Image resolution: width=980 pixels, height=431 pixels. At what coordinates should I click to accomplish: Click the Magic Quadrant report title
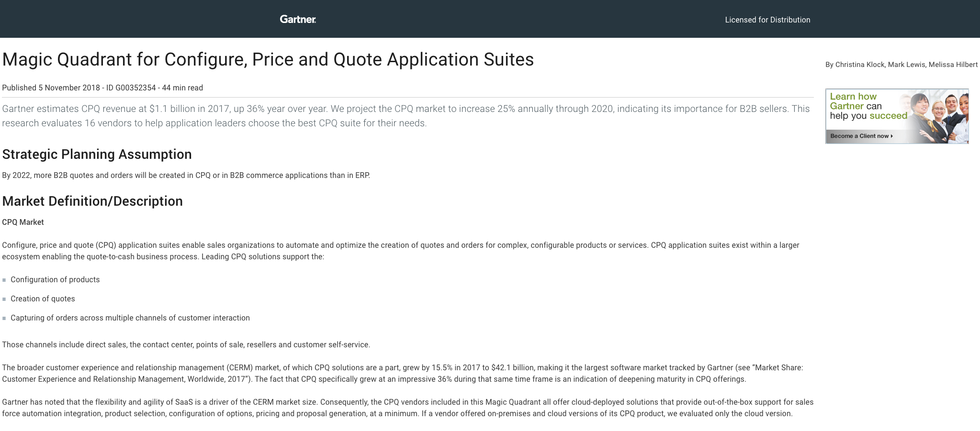coord(268,60)
